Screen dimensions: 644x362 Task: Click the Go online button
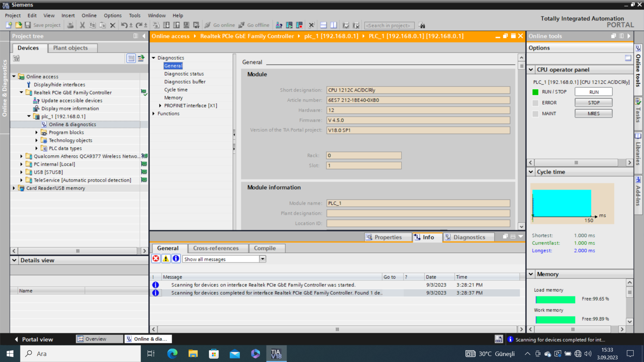coord(220,25)
